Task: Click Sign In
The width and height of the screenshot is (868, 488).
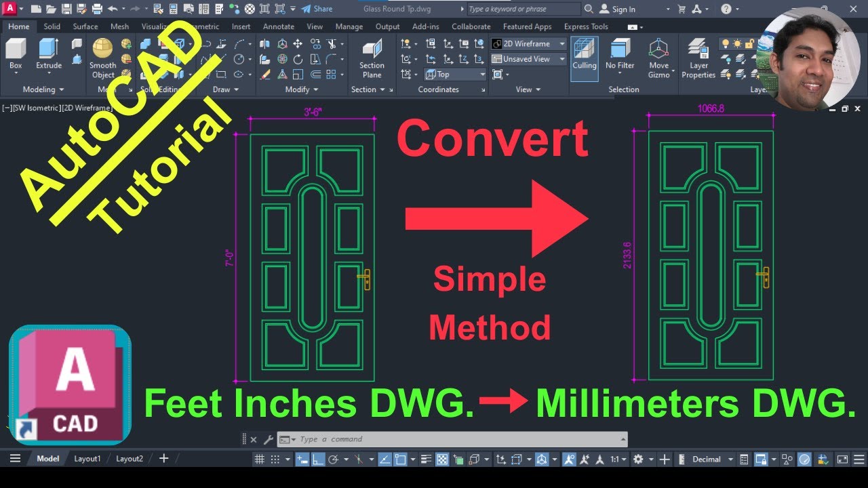Action: coord(618,9)
